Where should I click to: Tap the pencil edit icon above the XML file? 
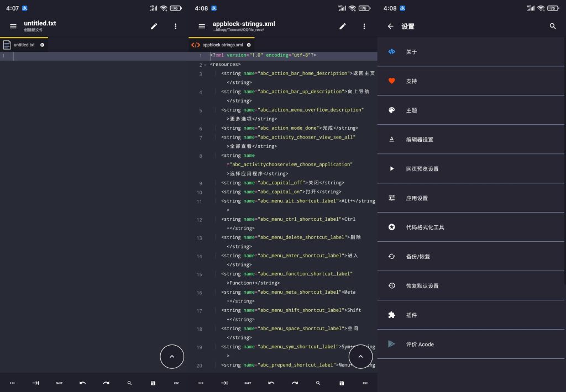[343, 26]
